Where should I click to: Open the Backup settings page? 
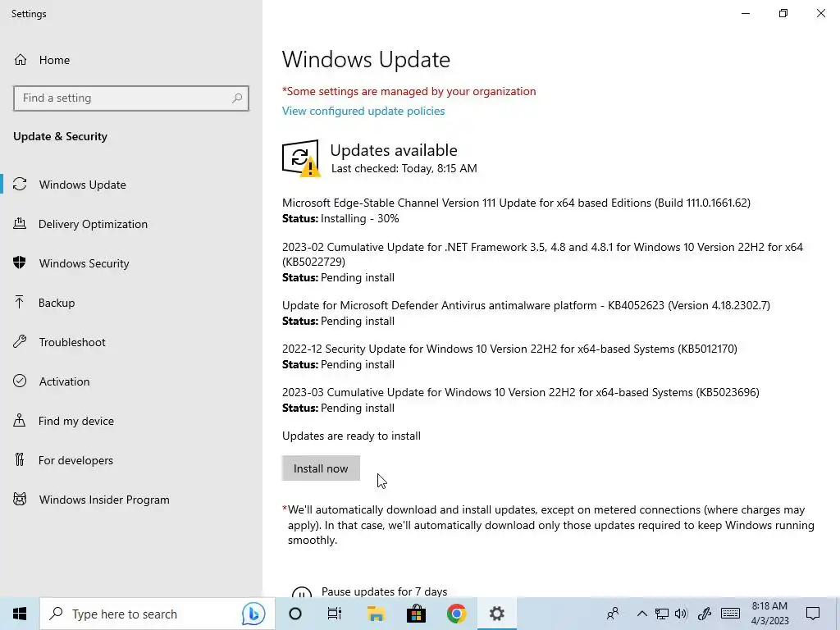click(131, 303)
